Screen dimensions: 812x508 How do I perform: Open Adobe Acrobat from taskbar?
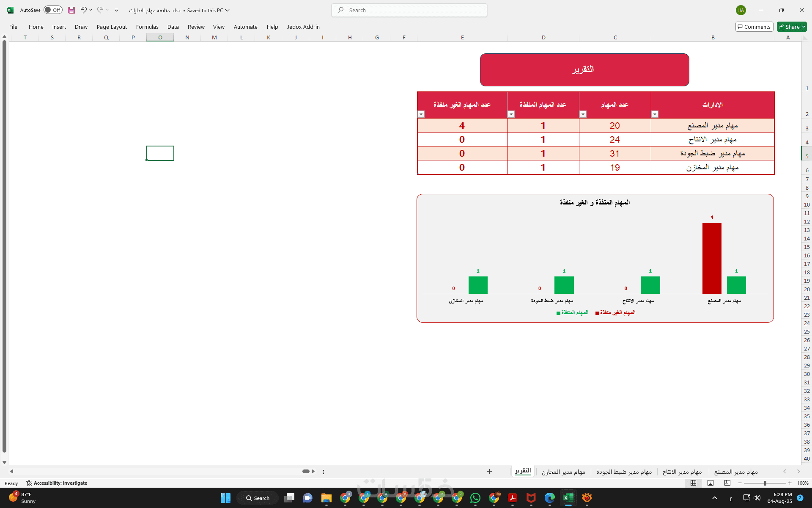(513, 498)
